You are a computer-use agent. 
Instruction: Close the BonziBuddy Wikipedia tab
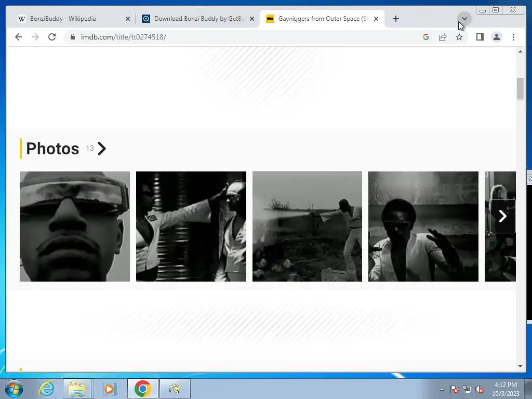128,19
